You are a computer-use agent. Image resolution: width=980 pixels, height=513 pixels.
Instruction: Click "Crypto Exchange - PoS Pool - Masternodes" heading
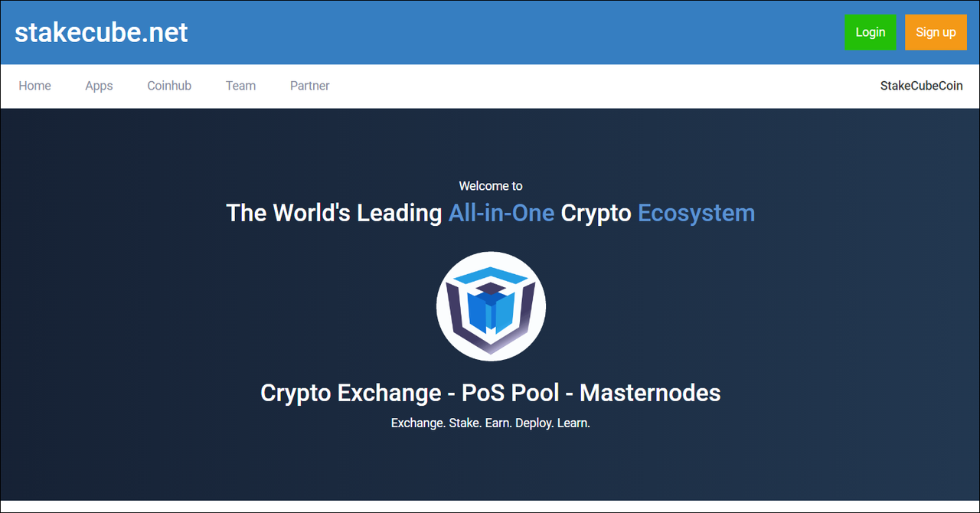491,393
